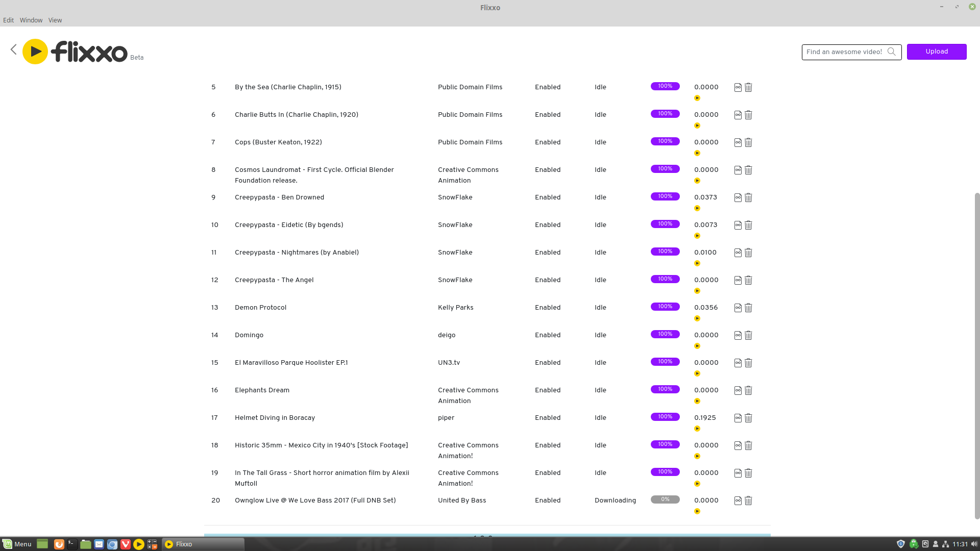Select the Downloading status text
The width and height of the screenshot is (980, 551).
(x=615, y=500)
